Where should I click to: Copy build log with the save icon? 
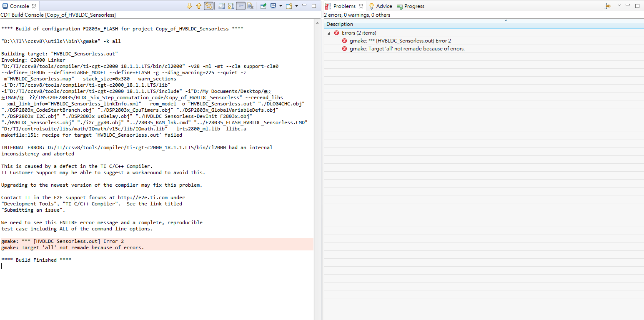pyautogui.click(x=221, y=6)
